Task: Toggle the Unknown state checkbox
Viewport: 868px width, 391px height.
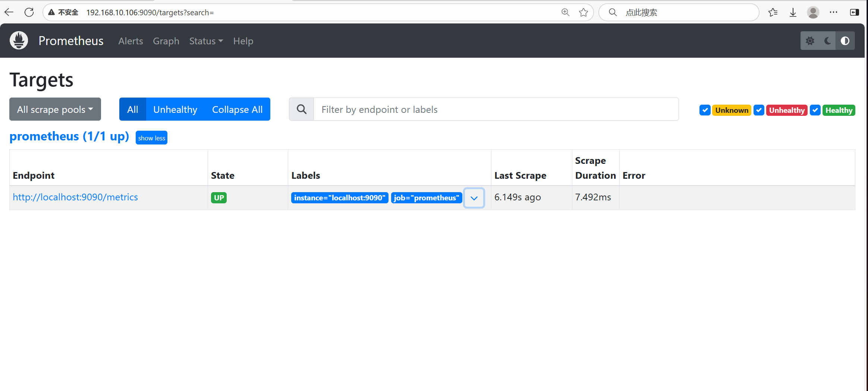Action: [705, 110]
